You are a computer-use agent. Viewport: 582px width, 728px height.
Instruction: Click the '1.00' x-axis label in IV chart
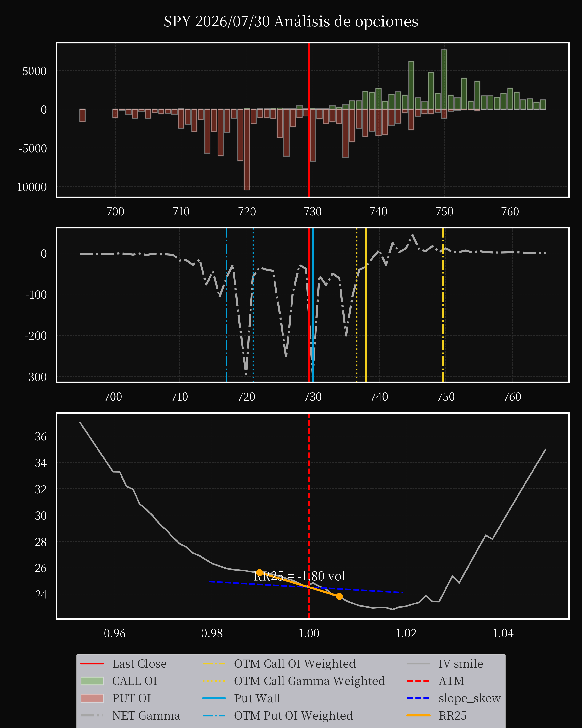(309, 633)
